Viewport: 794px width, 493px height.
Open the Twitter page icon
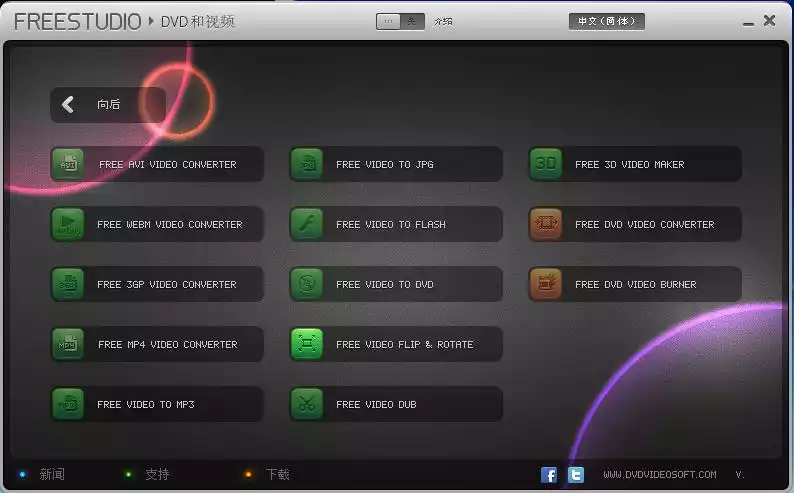pos(576,475)
